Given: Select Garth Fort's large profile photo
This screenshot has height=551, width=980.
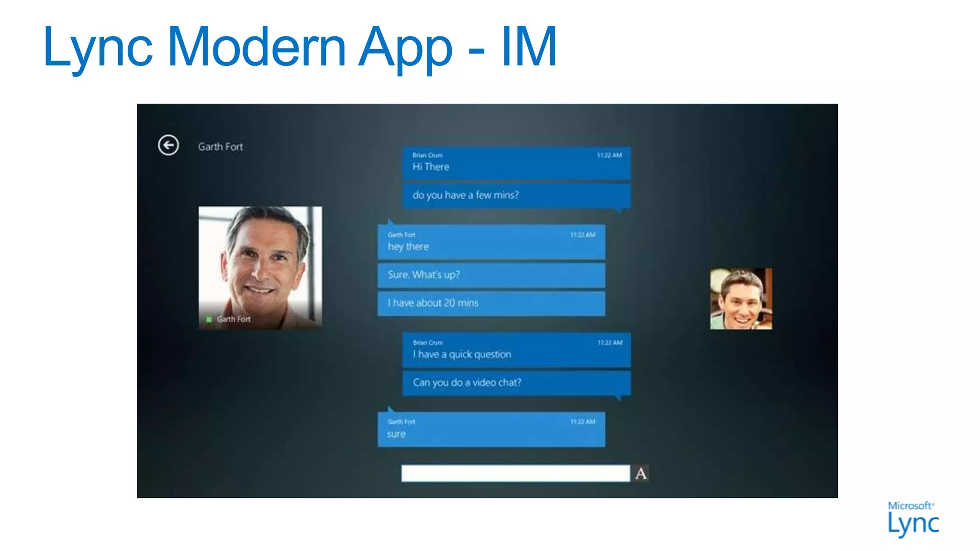Looking at the screenshot, I should click(260, 267).
